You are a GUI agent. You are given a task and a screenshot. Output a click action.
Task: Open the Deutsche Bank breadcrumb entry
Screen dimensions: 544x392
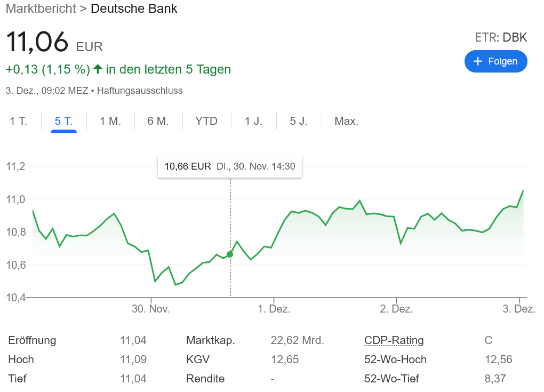coord(134,9)
